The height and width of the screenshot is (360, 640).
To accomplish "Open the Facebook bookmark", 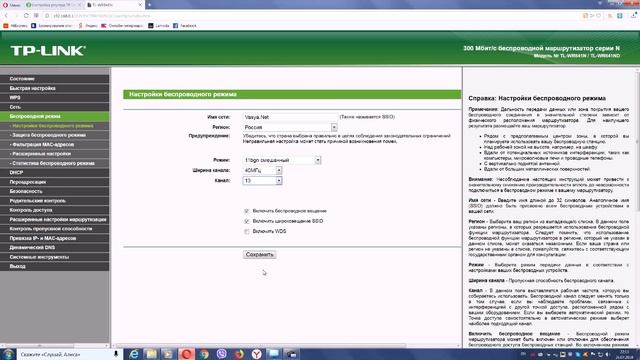I will [185, 26].
